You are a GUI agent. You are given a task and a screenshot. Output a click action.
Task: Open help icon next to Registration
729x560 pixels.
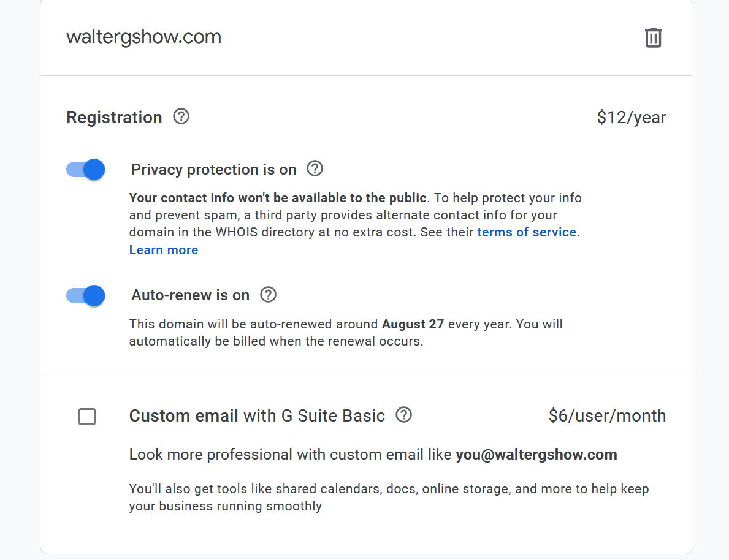click(181, 116)
